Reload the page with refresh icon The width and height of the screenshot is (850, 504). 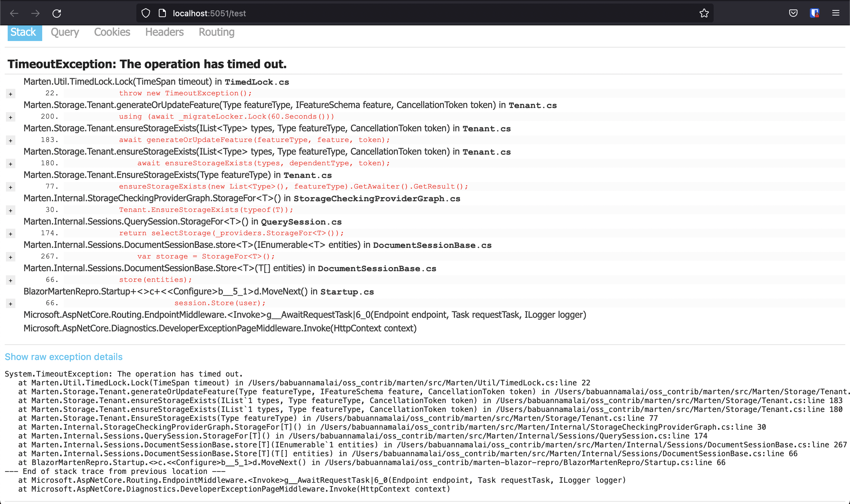57,13
